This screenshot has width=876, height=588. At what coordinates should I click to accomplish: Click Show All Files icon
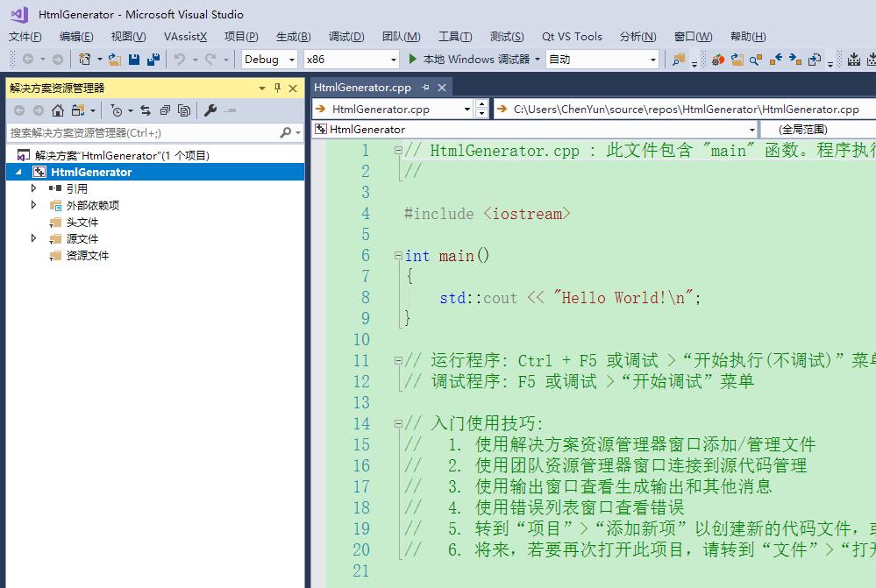pyautogui.click(x=184, y=110)
